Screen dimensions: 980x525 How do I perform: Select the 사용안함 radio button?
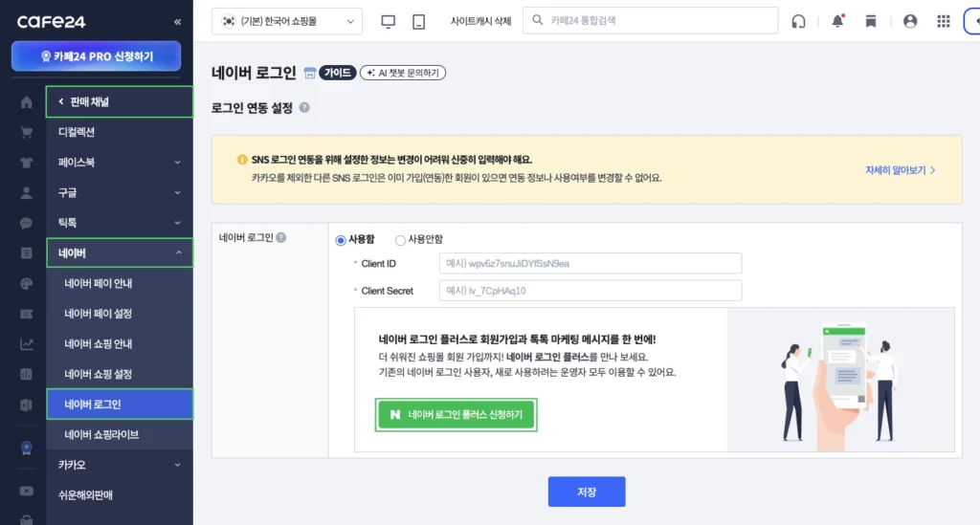[400, 240]
